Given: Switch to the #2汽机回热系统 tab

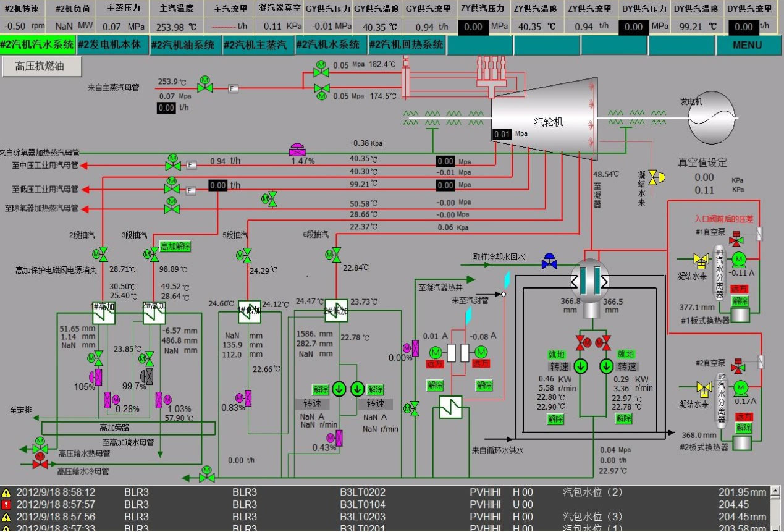Looking at the screenshot, I should [406, 45].
